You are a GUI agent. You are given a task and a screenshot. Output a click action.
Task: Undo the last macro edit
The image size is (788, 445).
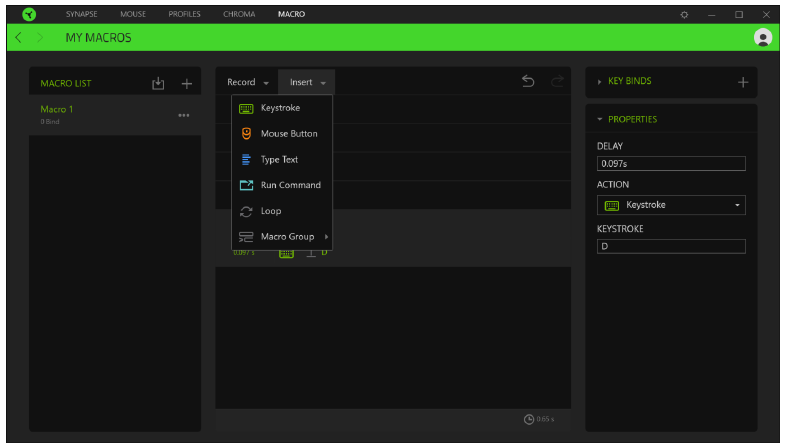point(528,81)
